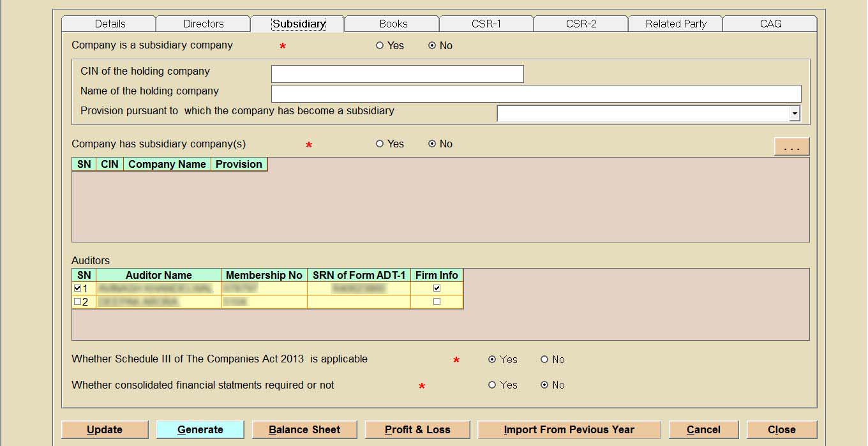
Task: Open the Directors tab
Action: pyautogui.click(x=204, y=24)
